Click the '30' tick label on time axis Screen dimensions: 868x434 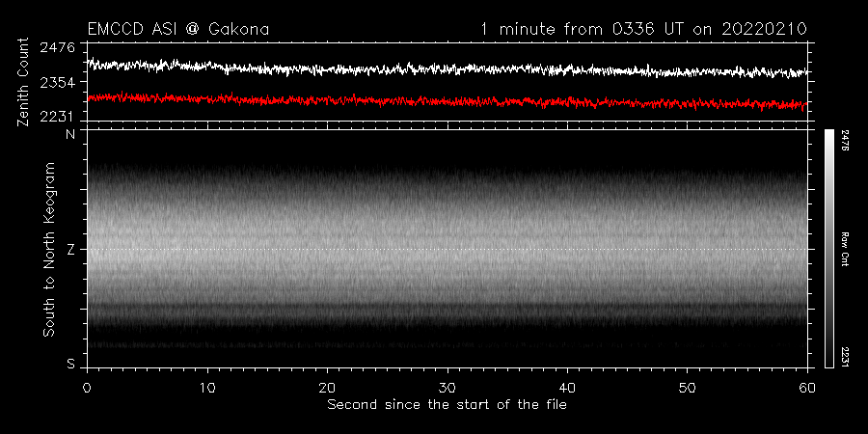448,387
